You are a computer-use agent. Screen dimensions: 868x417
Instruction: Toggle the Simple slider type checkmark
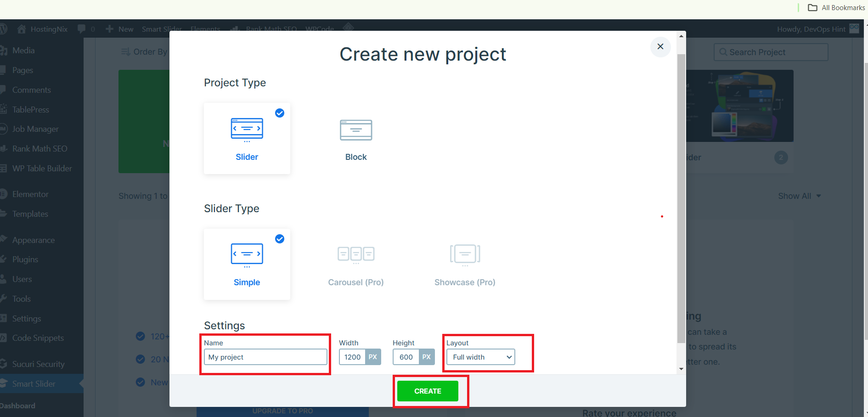[x=280, y=239]
